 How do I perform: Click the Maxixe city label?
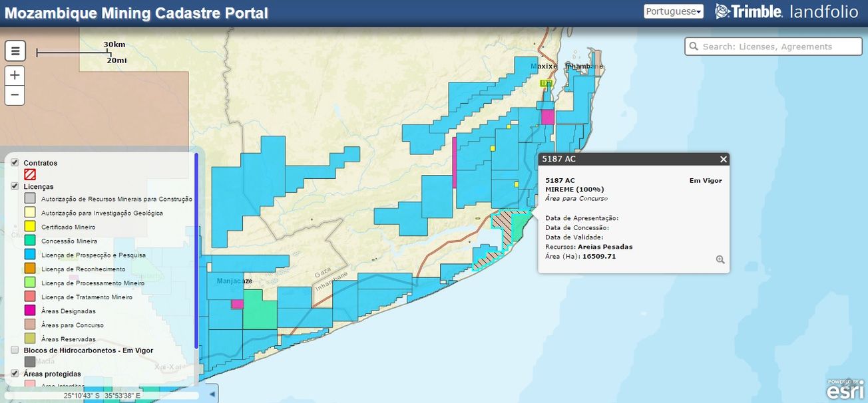click(x=543, y=67)
